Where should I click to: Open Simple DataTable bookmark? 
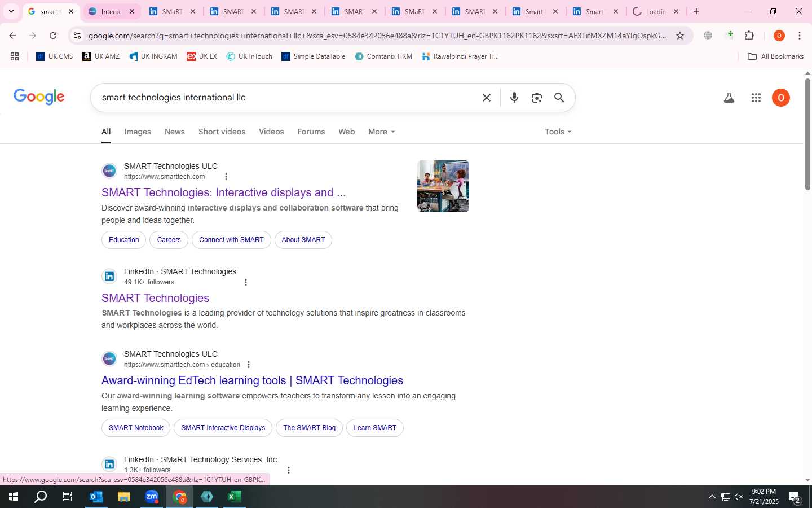coord(314,56)
